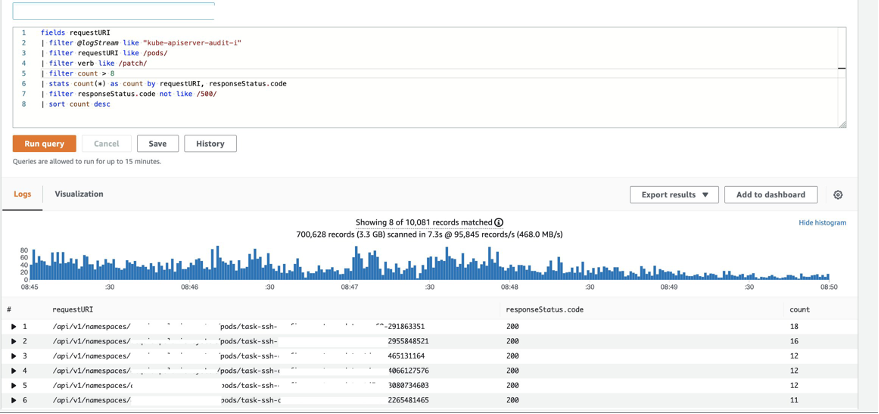Image resolution: width=879 pixels, height=414 pixels.
Task: Click the Cancel button
Action: coord(107,143)
